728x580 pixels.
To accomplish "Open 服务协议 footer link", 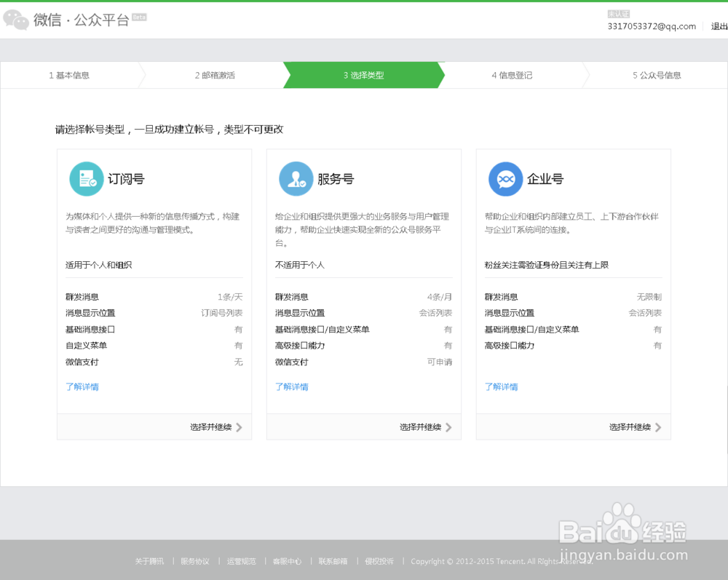I will tap(195, 561).
